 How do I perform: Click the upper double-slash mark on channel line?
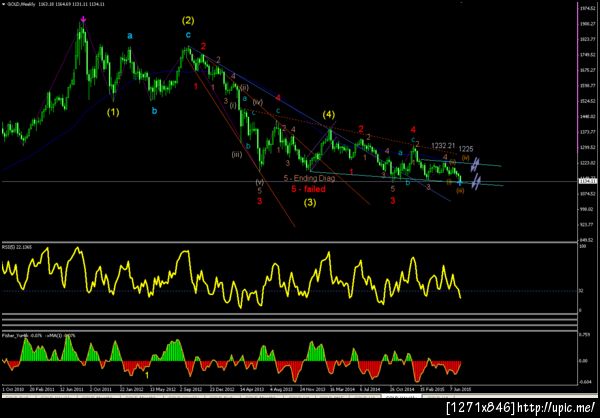pyautogui.click(x=475, y=164)
